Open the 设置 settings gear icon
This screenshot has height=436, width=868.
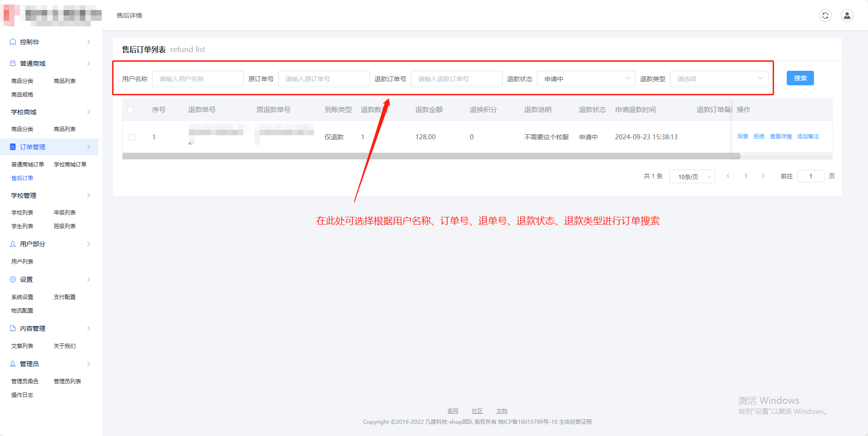tap(12, 279)
